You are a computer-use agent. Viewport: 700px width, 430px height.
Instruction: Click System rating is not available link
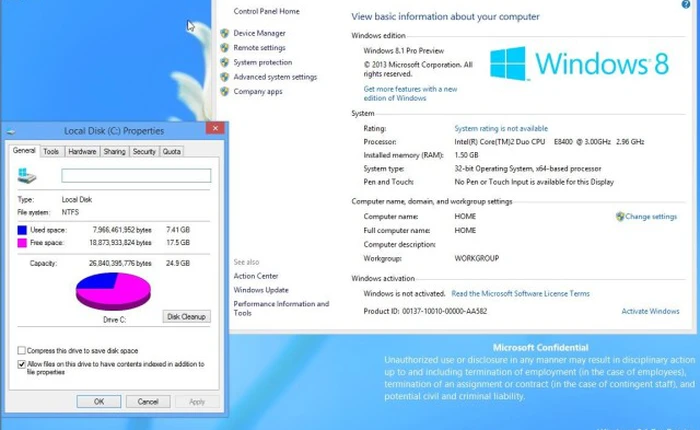coord(501,129)
